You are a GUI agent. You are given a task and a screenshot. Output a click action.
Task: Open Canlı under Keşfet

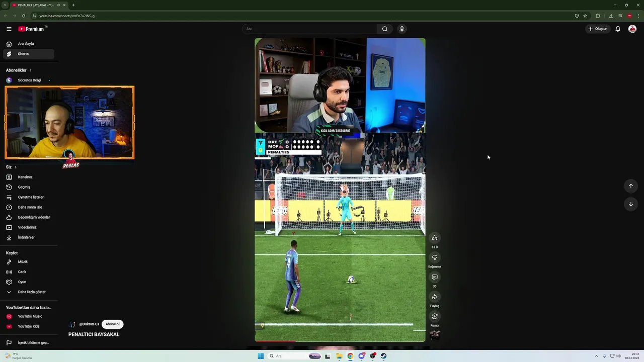pyautogui.click(x=28, y=272)
